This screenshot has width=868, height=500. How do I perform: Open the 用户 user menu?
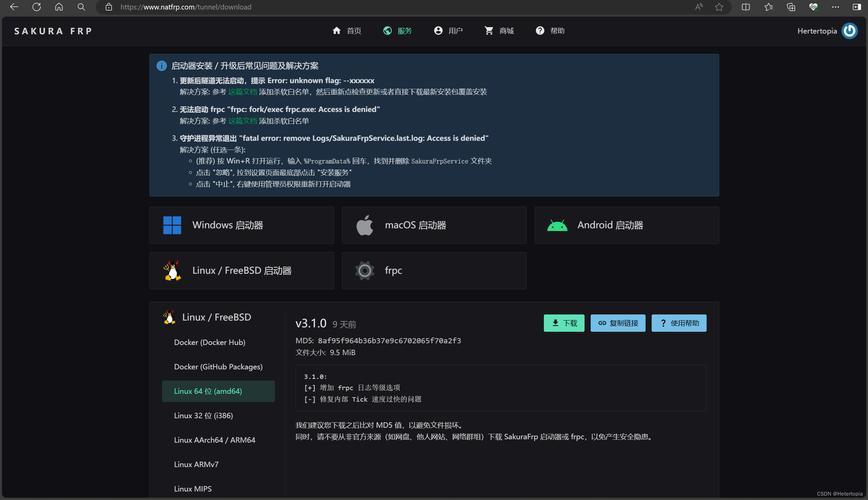[448, 31]
